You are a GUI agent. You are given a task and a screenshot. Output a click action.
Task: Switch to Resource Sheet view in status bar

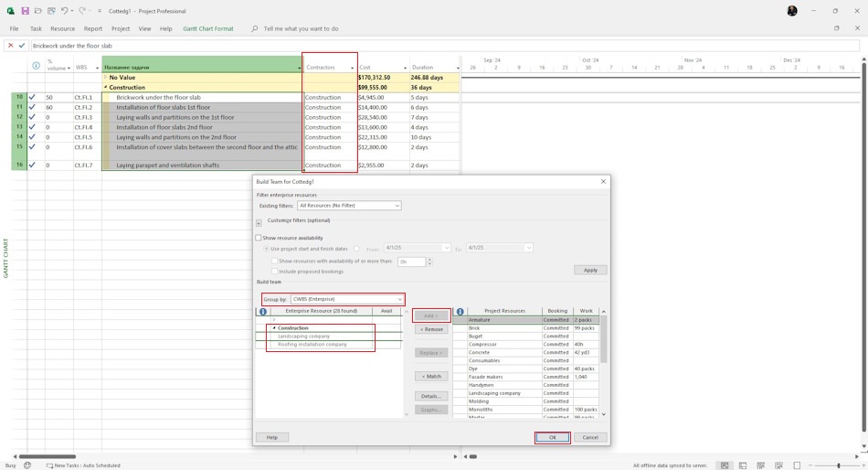point(778,465)
